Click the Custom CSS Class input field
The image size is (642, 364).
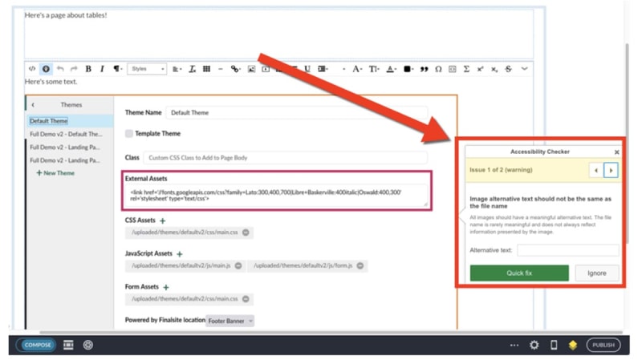coord(286,158)
